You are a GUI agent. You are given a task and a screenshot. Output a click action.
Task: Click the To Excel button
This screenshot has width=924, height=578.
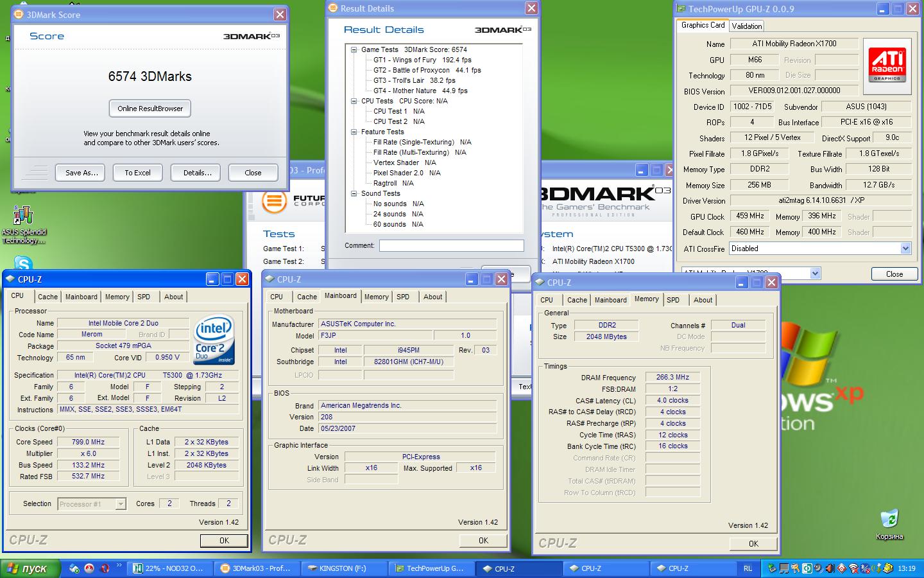tap(137, 173)
